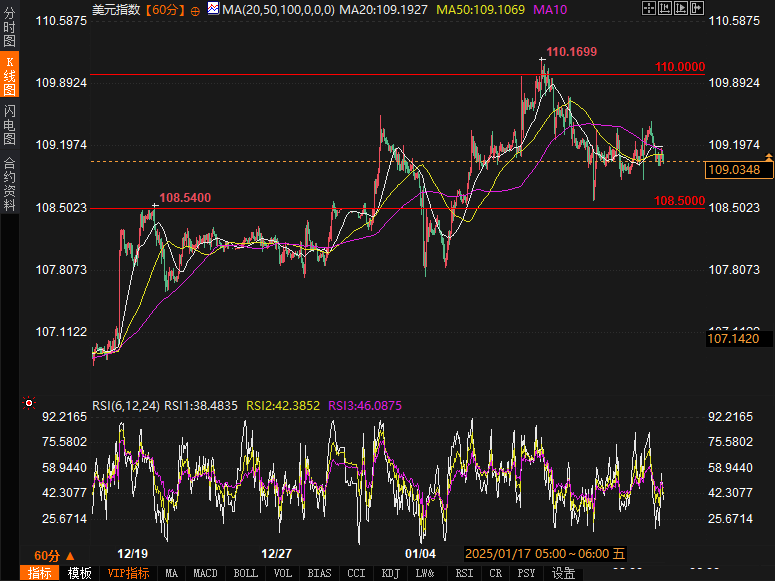Open the 设置 indicator settings
The width and height of the screenshot is (775, 581).
point(563,573)
